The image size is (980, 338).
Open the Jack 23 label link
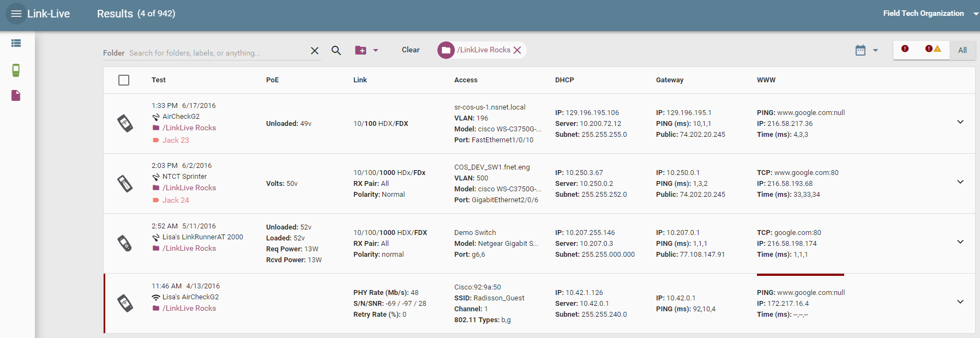pyautogui.click(x=176, y=140)
